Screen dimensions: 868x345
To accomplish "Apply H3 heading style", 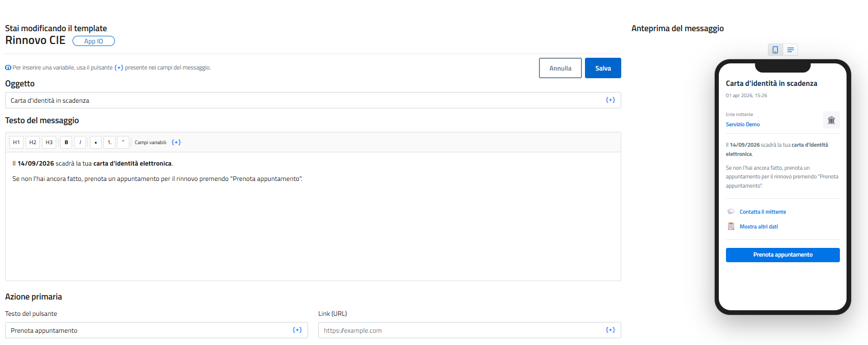I will (x=49, y=143).
